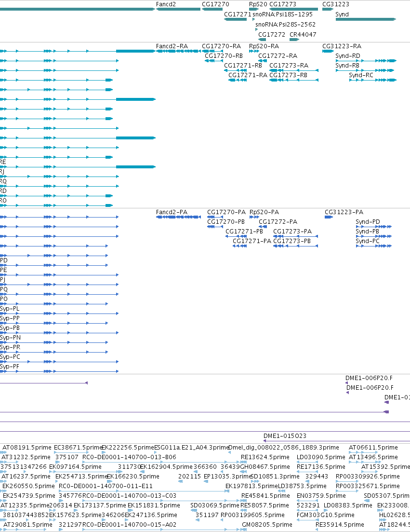Select the Synd-PB protein label
The image size is (410, 532).
coord(367,232)
